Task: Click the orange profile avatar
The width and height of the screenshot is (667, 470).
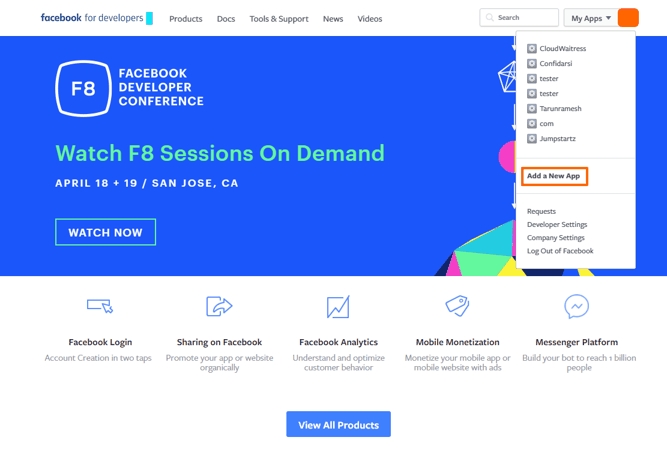Action: tap(628, 18)
